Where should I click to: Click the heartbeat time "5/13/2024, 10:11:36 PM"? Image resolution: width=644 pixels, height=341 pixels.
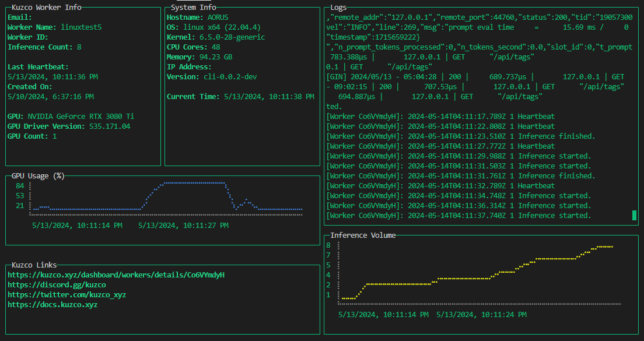coord(52,77)
